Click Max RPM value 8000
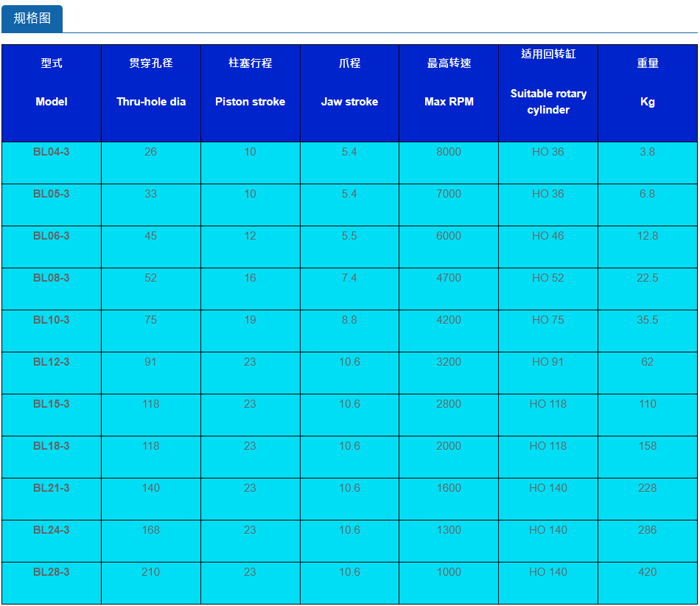The height and width of the screenshot is (606, 700). point(449,152)
